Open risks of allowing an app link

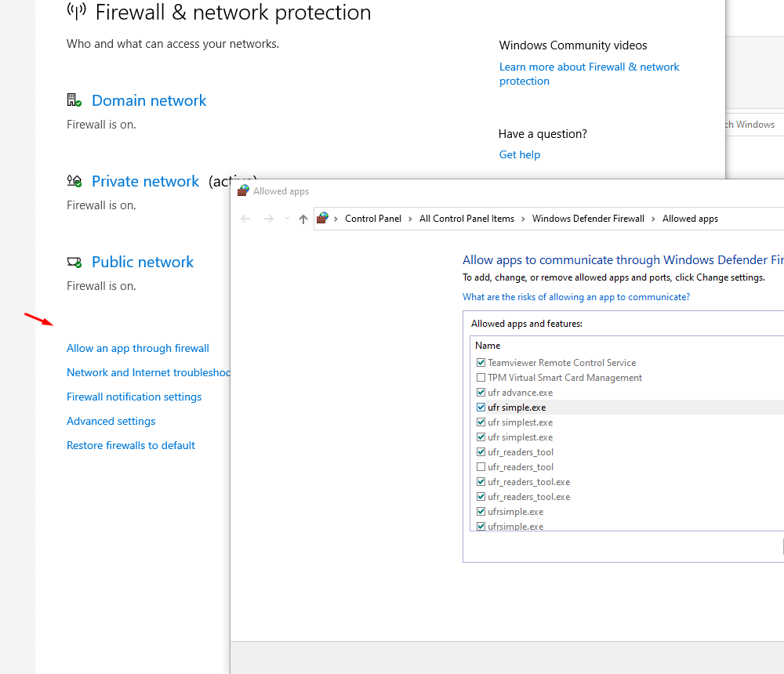(x=576, y=297)
